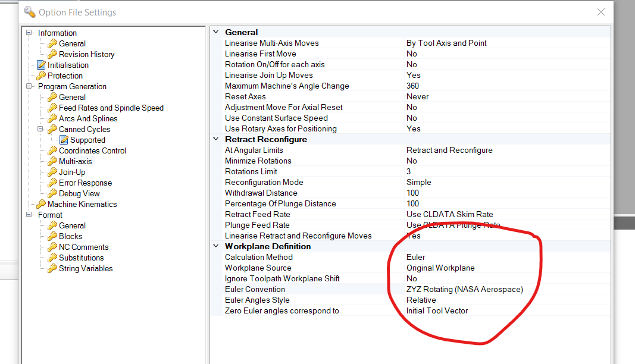Collapse the Retract Reconfigure section header
The width and height of the screenshot is (635, 364).
pos(216,139)
